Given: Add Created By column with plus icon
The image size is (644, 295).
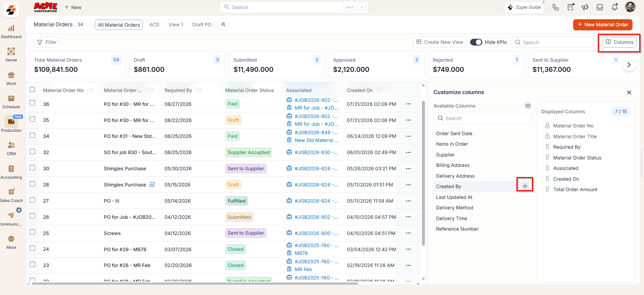Looking at the screenshot, I should (x=525, y=186).
